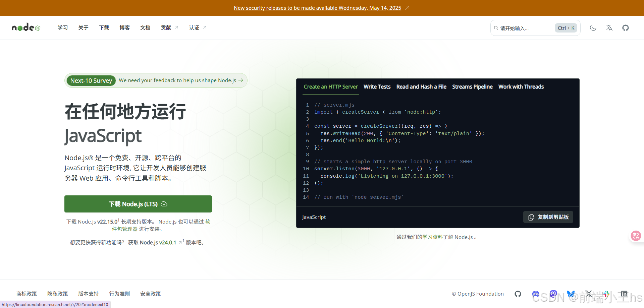Click the arrow icon beside the security banner
The width and height of the screenshot is (644, 308).
pyautogui.click(x=407, y=8)
